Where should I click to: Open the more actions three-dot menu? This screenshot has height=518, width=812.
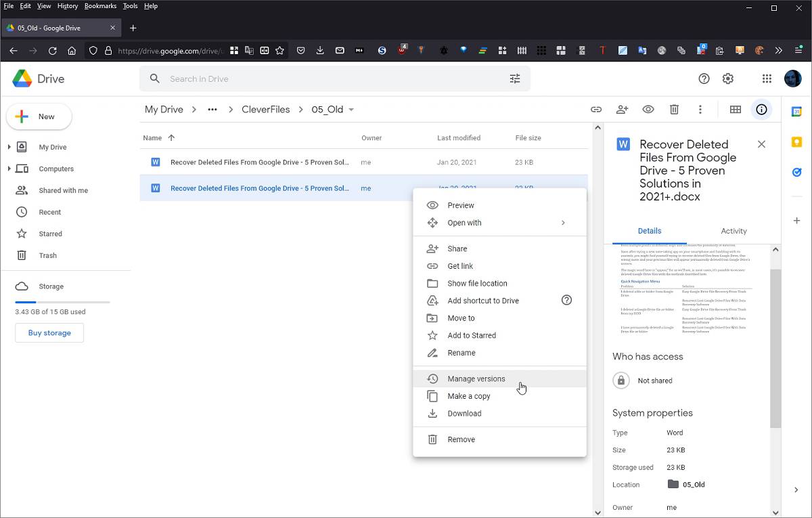[x=700, y=110]
